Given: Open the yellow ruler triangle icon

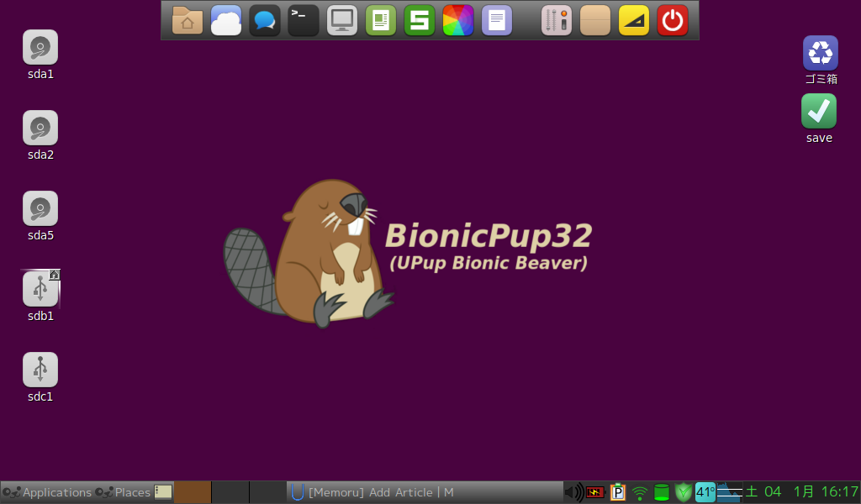Looking at the screenshot, I should click(x=634, y=21).
